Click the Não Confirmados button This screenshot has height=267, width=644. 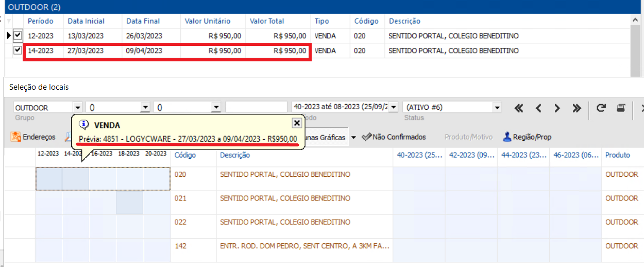point(394,137)
